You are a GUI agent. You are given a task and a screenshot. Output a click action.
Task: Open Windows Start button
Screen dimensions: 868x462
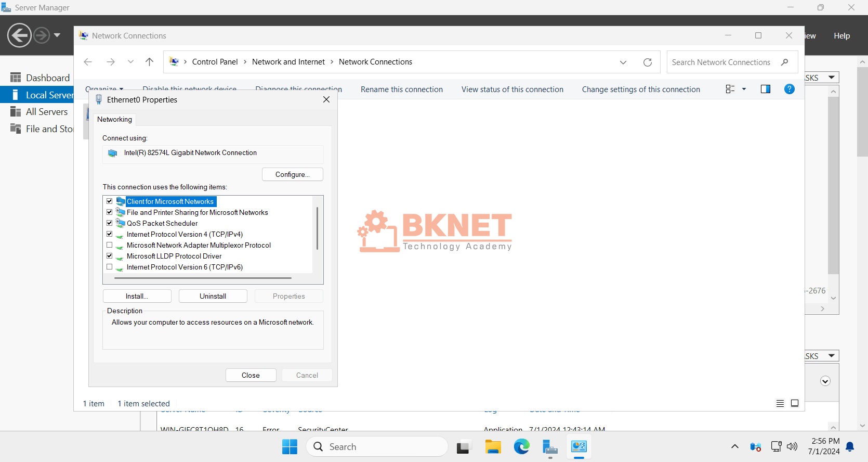290,446
